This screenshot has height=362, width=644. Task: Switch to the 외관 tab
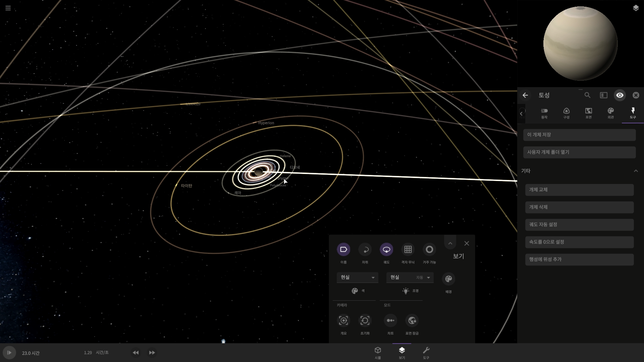610,113
